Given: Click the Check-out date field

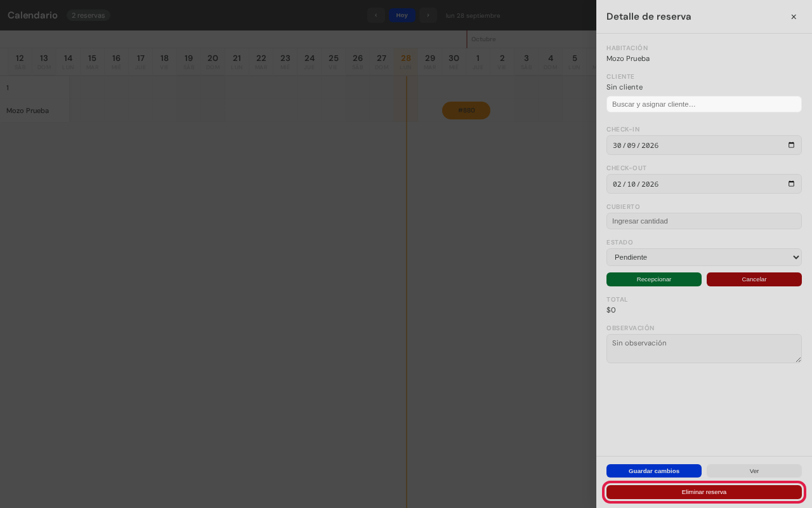Looking at the screenshot, I should [704, 184].
